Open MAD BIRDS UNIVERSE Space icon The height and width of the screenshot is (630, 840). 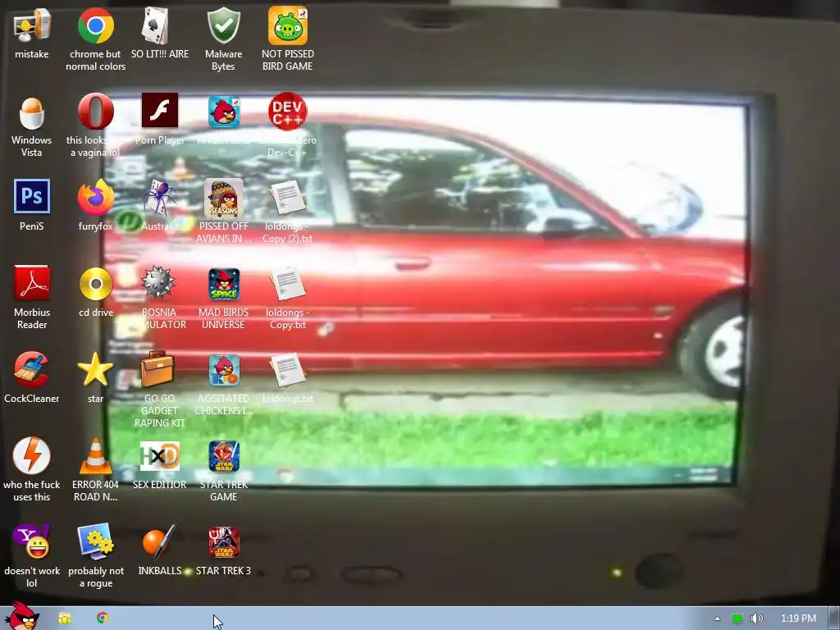[224, 285]
